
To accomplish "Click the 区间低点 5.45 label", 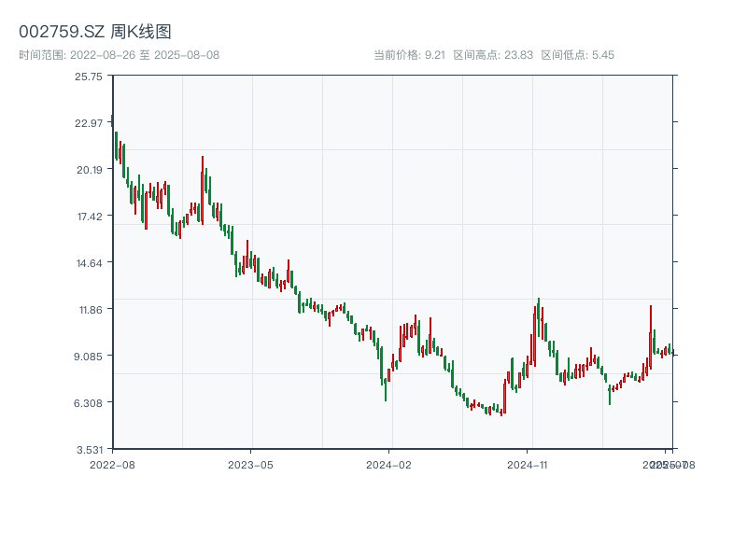I will tap(577, 55).
